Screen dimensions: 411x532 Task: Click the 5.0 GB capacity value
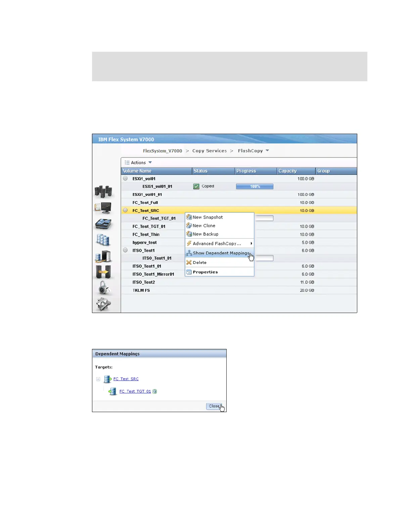tap(308, 242)
